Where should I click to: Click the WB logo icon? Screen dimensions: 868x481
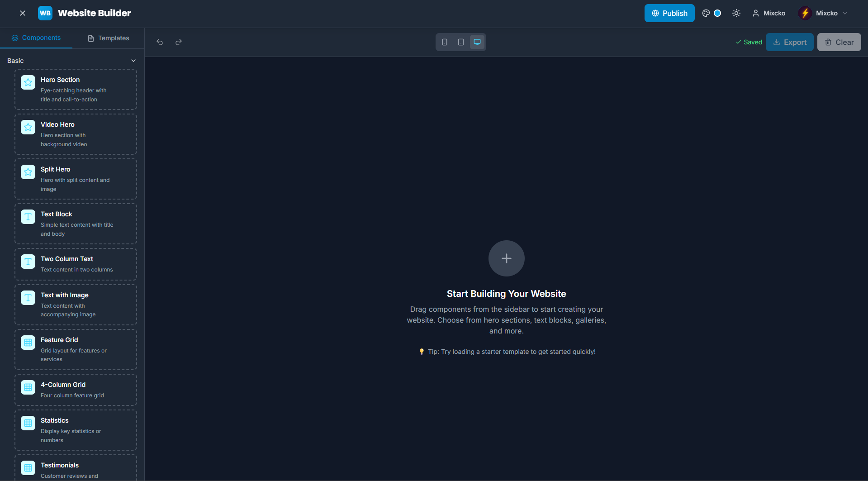pyautogui.click(x=45, y=13)
